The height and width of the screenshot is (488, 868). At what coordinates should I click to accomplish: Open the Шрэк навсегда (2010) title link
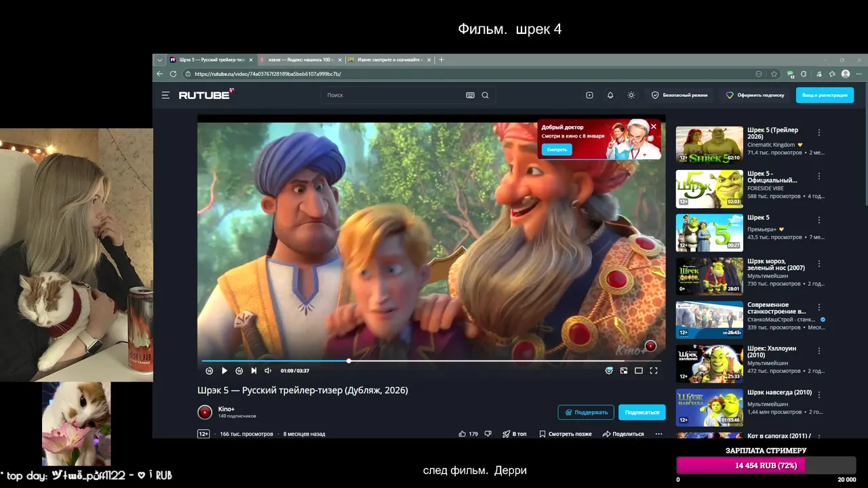tap(779, 392)
